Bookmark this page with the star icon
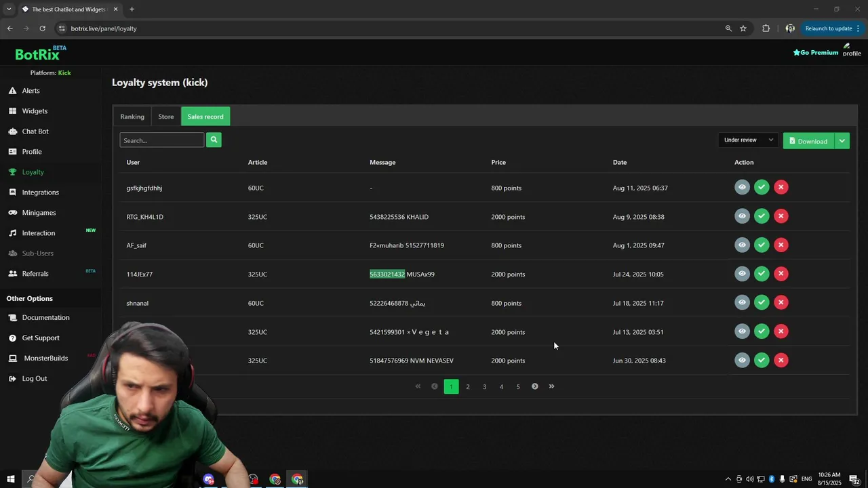This screenshot has width=868, height=488. click(743, 28)
